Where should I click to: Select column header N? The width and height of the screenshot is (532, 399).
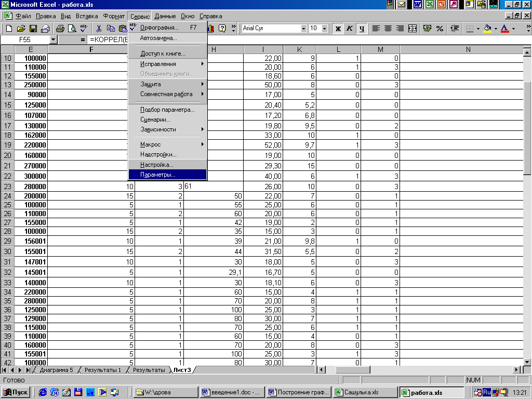[468, 49]
